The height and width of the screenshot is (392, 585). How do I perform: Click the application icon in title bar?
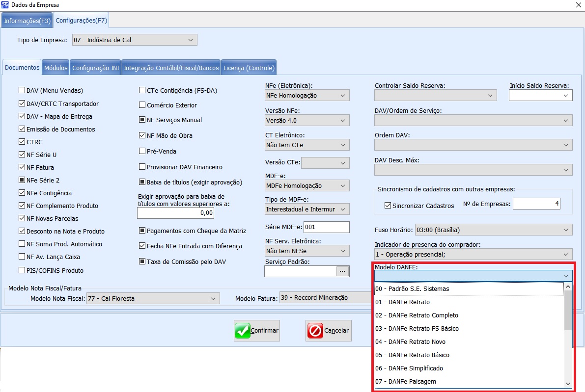click(x=5, y=4)
